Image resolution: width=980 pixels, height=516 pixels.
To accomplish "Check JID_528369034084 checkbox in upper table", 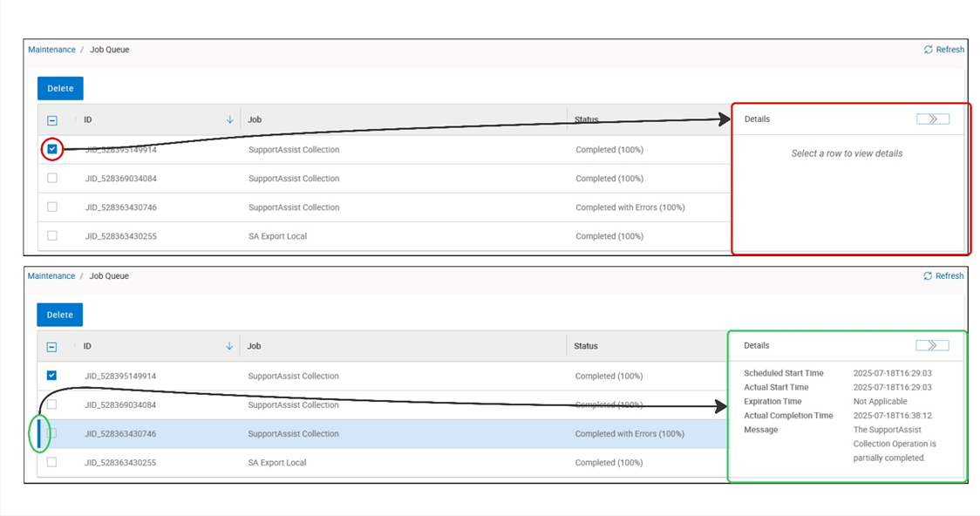I will tap(52, 178).
